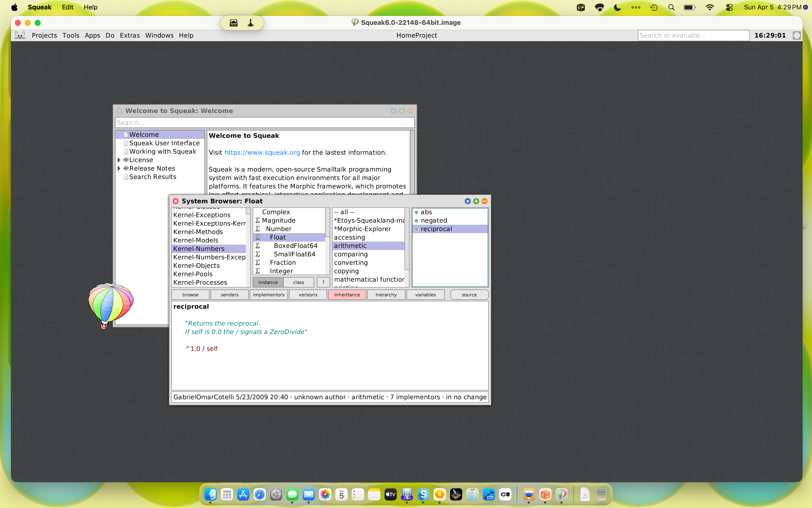Click the rocket icon at top center
812x508 pixels.
(250, 23)
